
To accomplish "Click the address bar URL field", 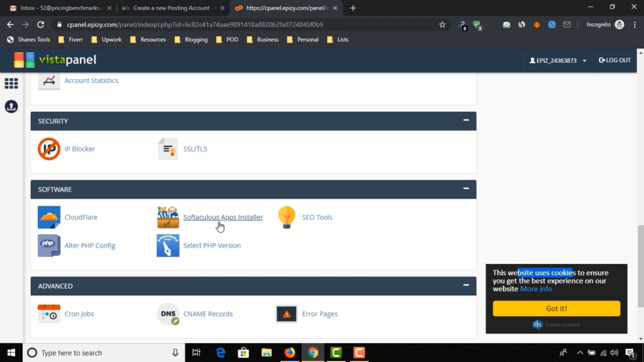I will pyautogui.click(x=247, y=25).
